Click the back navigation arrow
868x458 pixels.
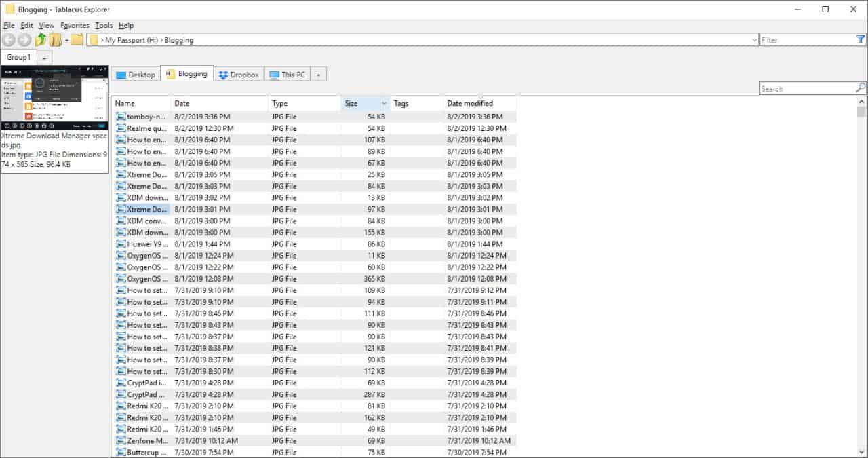[x=8, y=39]
